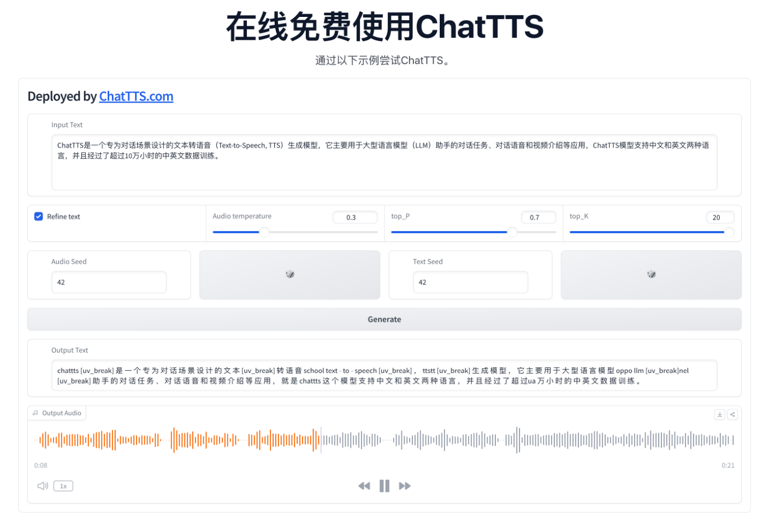This screenshot has width=769, height=532.
Task: Open the 1x playback speed selector
Action: point(63,486)
